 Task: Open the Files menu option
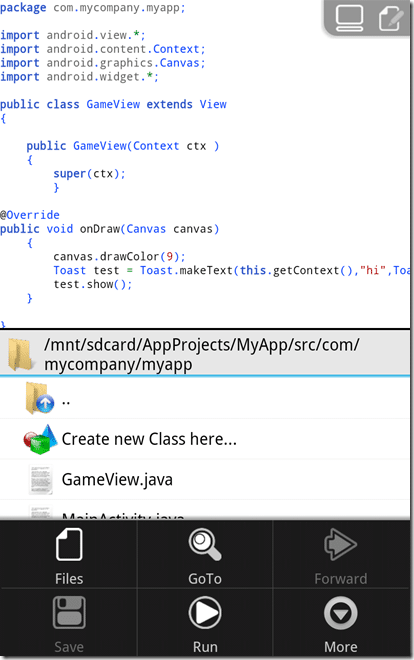click(69, 555)
